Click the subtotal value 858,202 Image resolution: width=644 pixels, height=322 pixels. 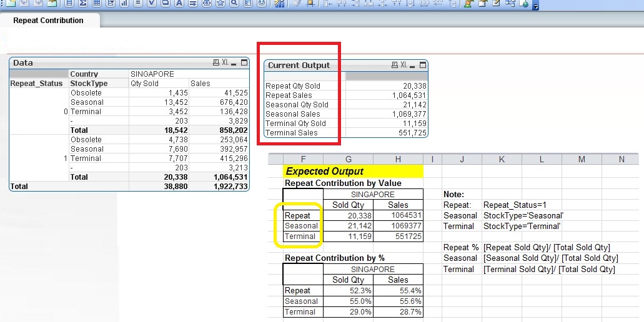[x=234, y=130]
